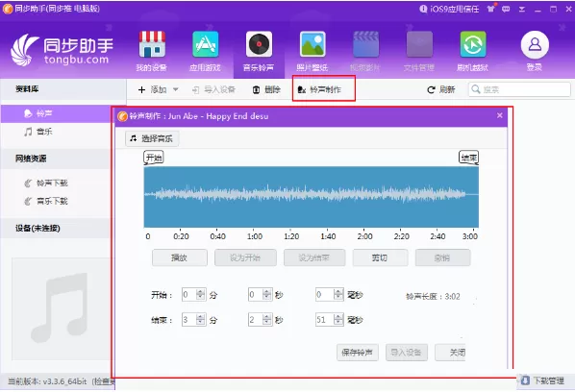575x392 pixels.
Task: Click the 资料库 sidebar header
Action: 27,89
